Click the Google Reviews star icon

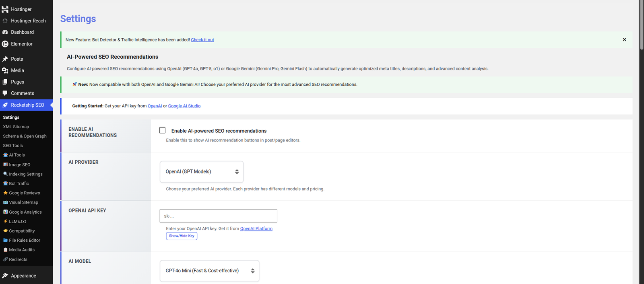(x=6, y=193)
